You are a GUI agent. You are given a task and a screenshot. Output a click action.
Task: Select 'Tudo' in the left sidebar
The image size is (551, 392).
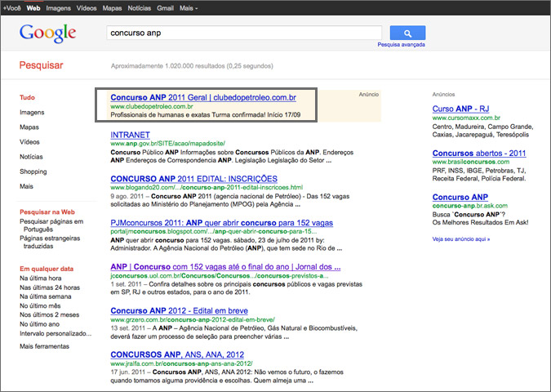coord(27,97)
